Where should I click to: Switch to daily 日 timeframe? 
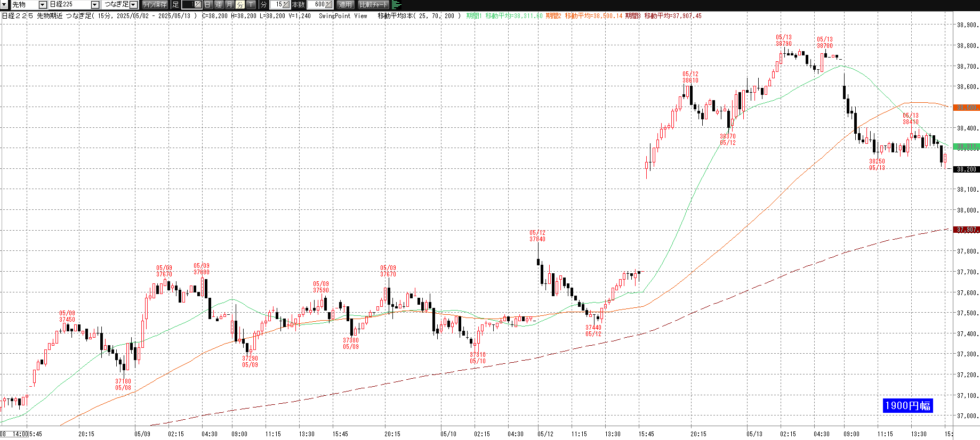pos(207,4)
